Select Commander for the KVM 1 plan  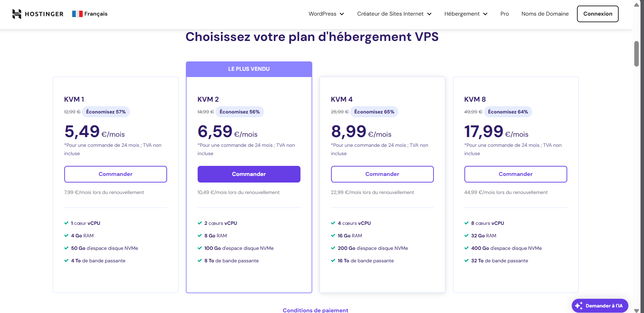(x=116, y=174)
